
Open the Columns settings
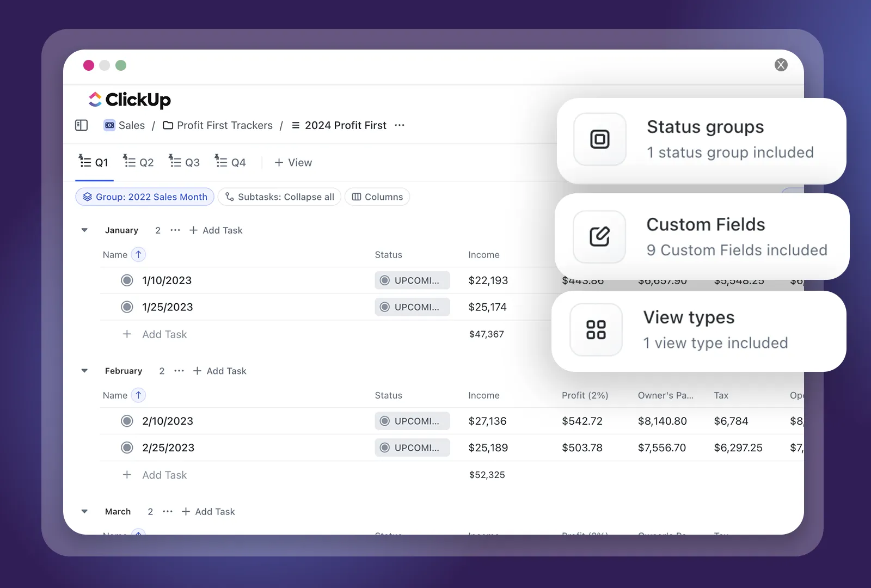click(x=377, y=197)
